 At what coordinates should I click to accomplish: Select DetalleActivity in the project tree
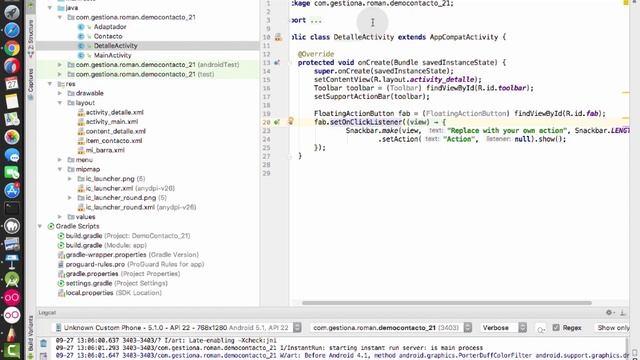116,46
